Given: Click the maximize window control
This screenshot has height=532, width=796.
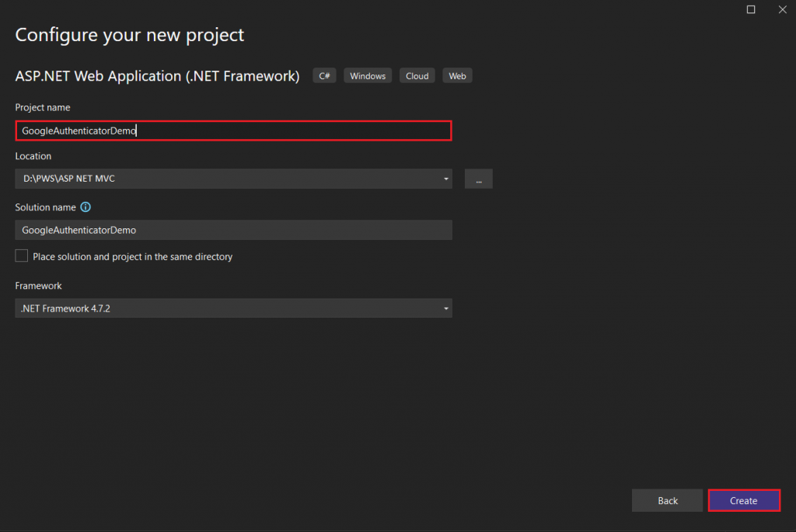Looking at the screenshot, I should [x=750, y=9].
